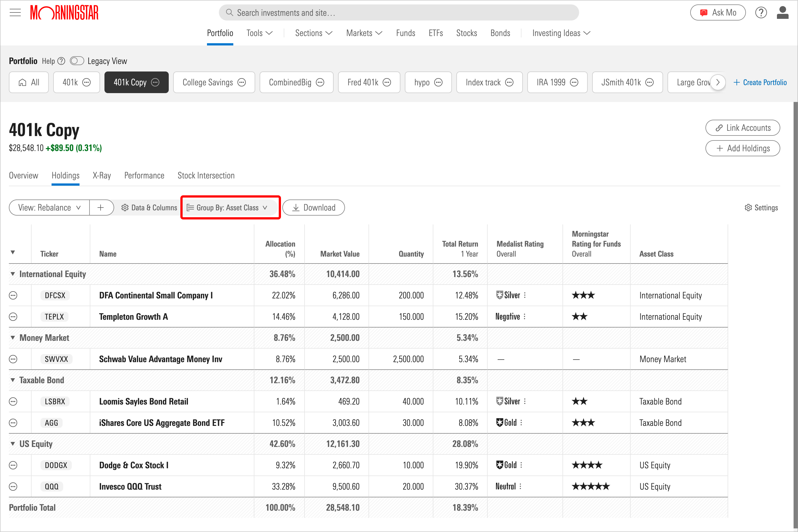Open the table Settings
Viewport: 798px width, 532px height.
[761, 208]
